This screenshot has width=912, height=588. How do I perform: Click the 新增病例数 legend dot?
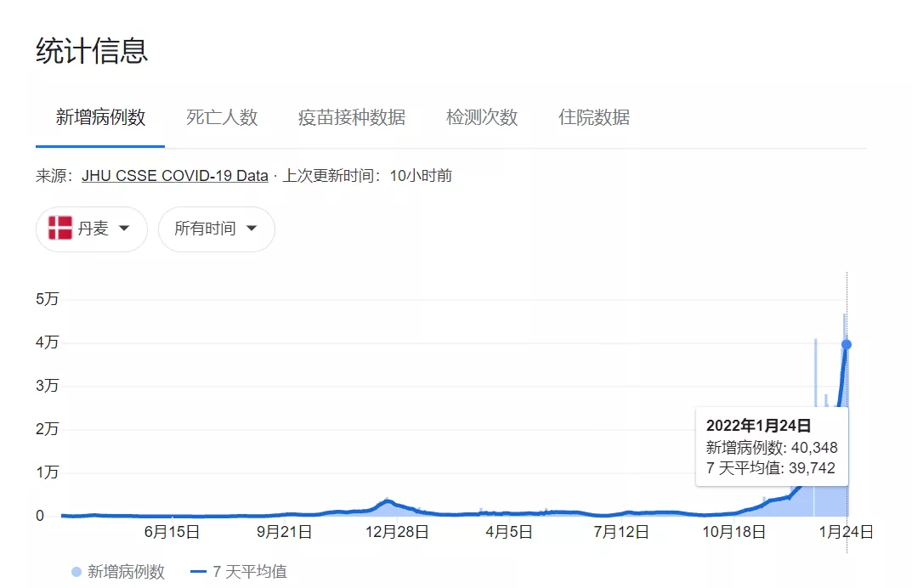(76, 572)
